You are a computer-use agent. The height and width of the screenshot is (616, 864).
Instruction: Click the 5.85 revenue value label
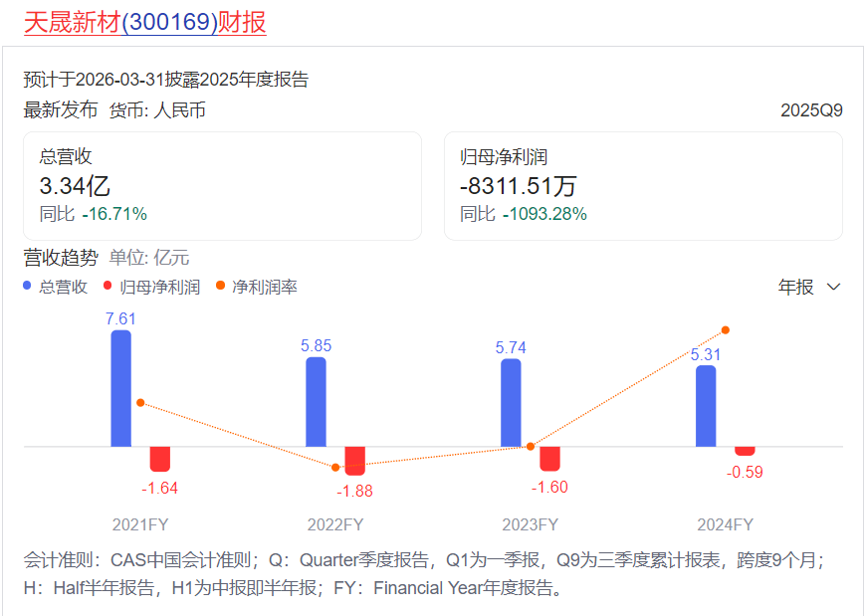317,346
